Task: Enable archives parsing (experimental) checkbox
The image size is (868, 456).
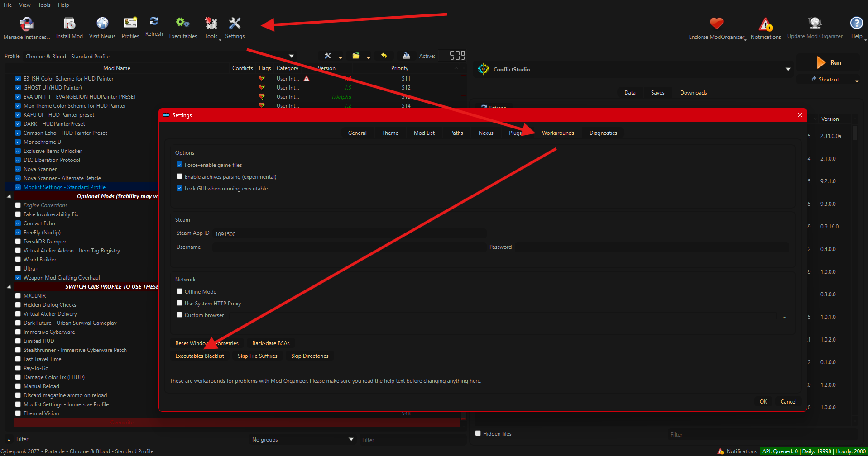Action: coord(179,176)
